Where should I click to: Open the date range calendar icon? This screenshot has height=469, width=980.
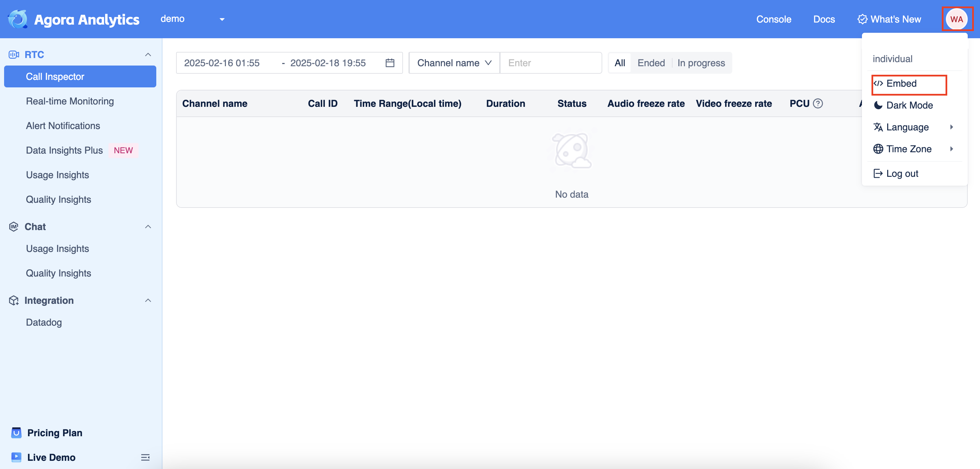(x=390, y=63)
